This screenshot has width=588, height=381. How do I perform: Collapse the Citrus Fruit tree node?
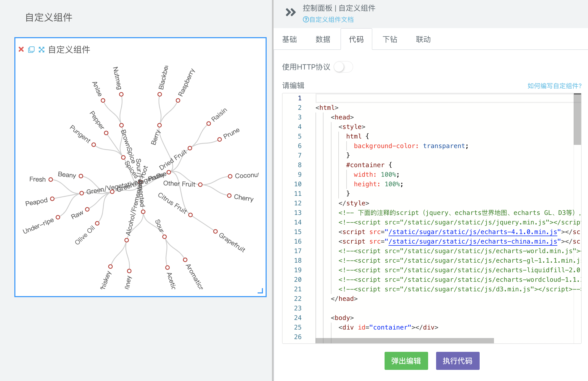tap(190, 215)
